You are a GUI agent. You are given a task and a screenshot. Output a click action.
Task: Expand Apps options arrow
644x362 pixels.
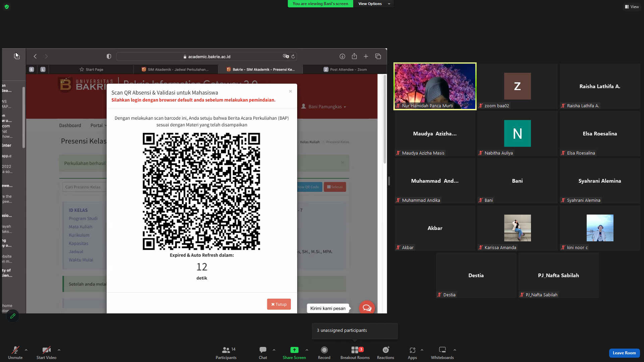coord(422,350)
